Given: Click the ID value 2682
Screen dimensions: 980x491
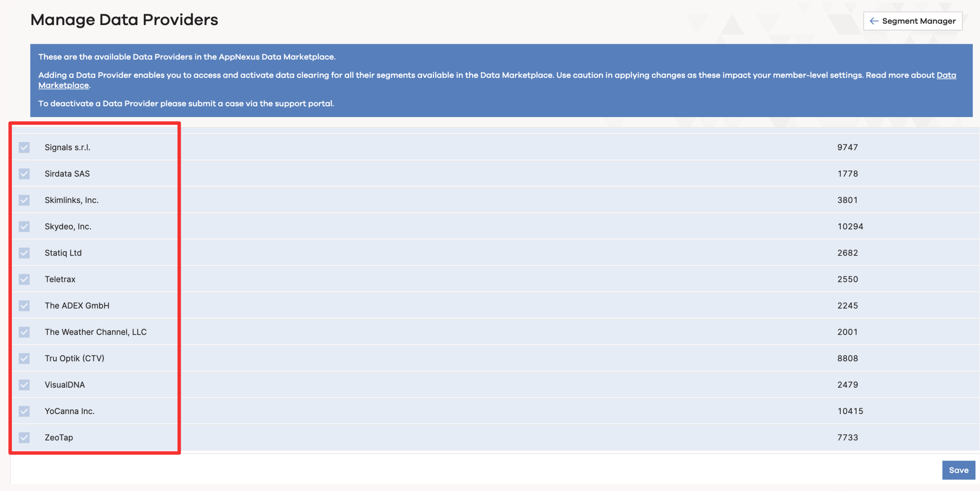Looking at the screenshot, I should click(x=847, y=253).
